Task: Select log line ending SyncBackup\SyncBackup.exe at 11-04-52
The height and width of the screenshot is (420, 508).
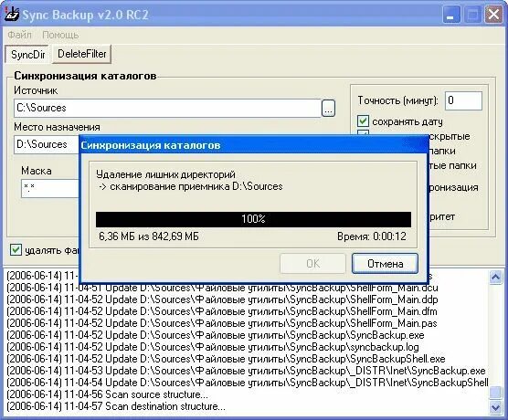Action: [x=216, y=335]
